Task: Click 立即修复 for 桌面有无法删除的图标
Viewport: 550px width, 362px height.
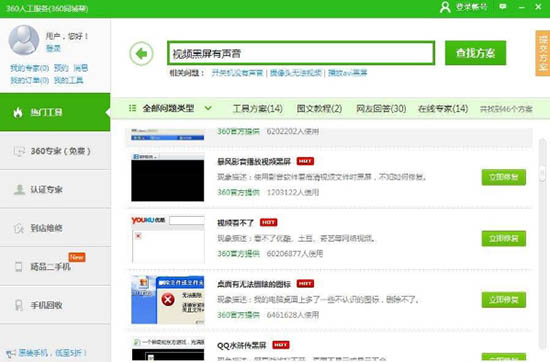Action: point(504,300)
